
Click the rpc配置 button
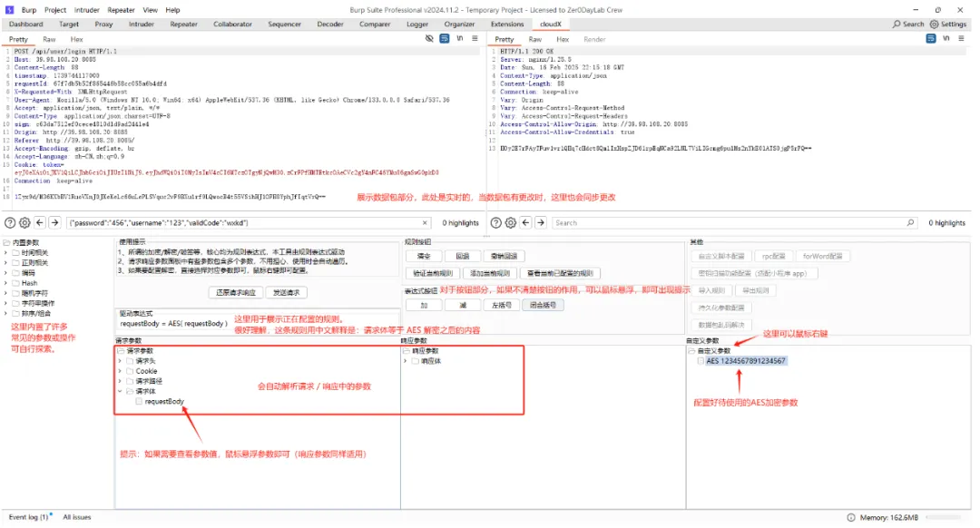773,256
